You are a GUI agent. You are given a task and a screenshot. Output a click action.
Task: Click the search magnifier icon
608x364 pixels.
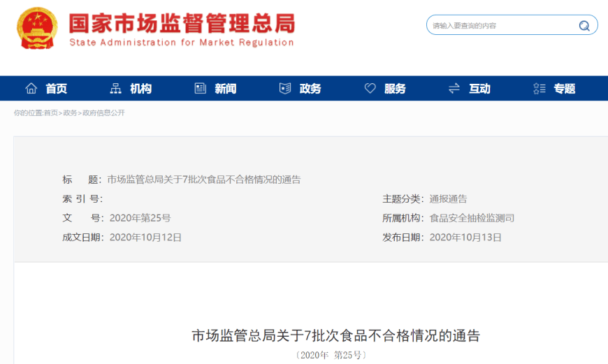point(584,26)
